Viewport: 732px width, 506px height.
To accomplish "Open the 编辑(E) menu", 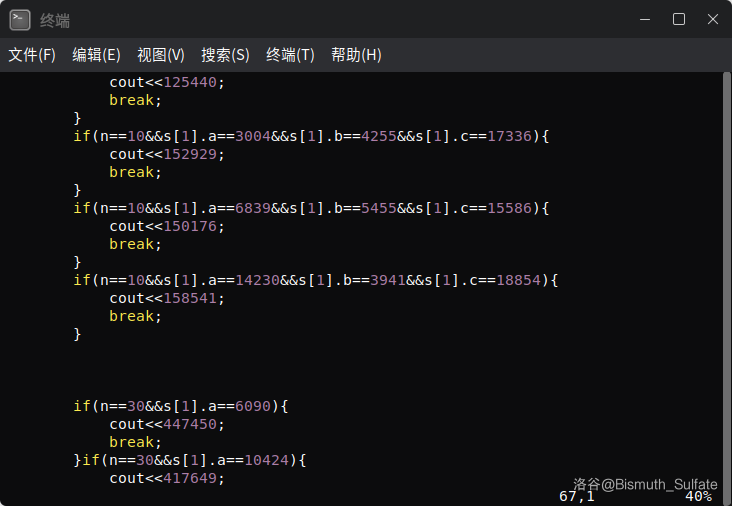I will pos(96,55).
